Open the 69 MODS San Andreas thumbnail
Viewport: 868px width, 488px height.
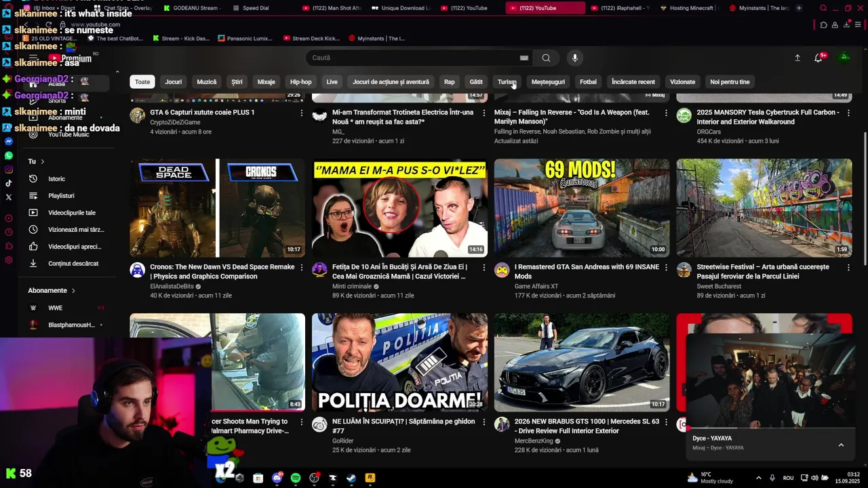click(582, 208)
